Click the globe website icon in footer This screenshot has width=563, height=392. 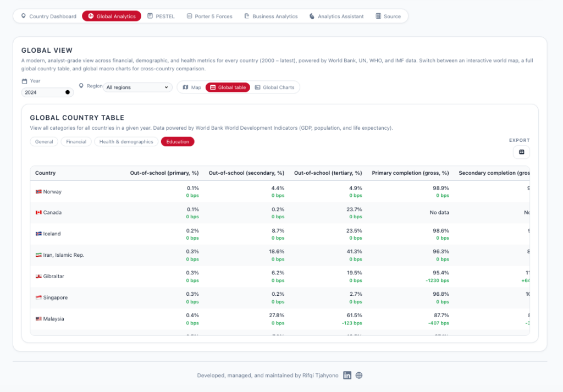point(359,376)
